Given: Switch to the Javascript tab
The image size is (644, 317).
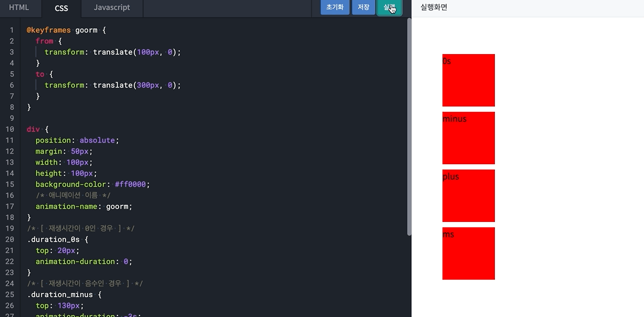Looking at the screenshot, I should tap(111, 8).
